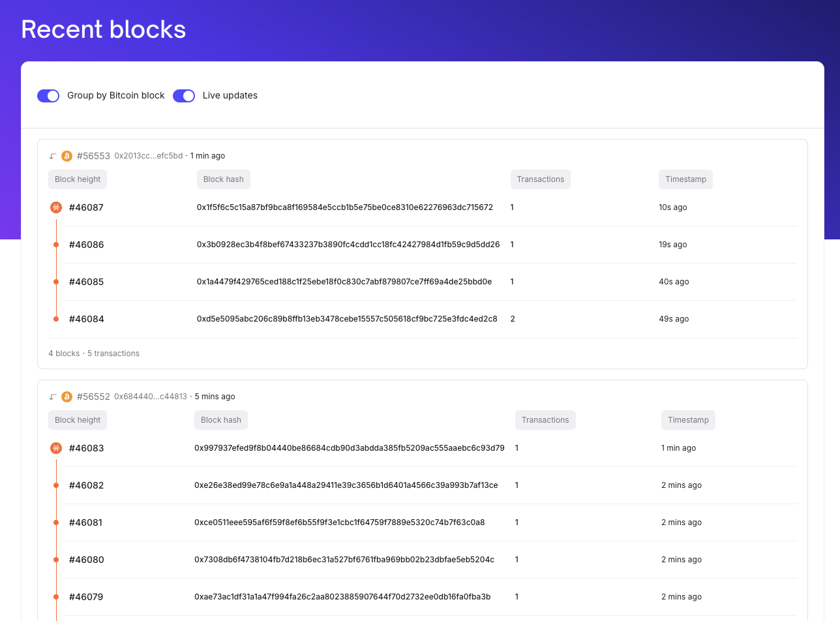Click the timeline dot next to block #46085
The height and width of the screenshot is (621, 840).
[x=55, y=282]
